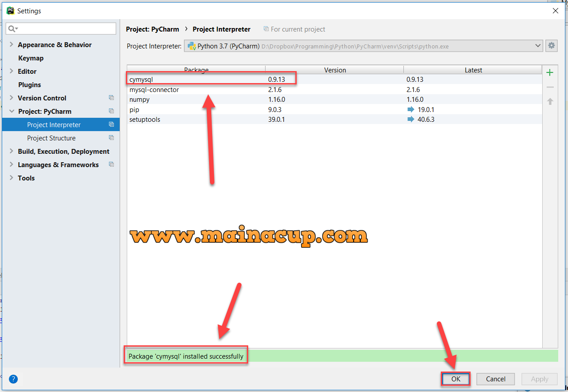568x392 pixels.
Task: Select the cymysql package row
Action: 334,80
